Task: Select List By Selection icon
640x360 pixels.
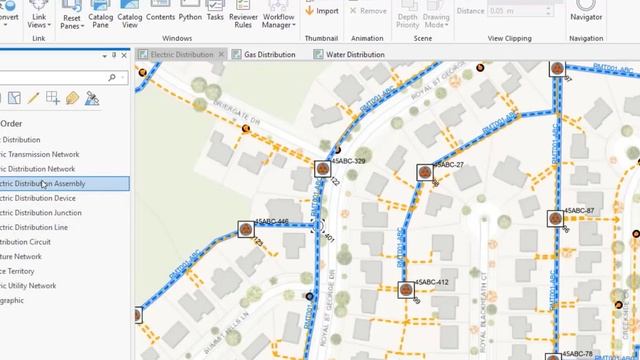Action: [x=14, y=98]
